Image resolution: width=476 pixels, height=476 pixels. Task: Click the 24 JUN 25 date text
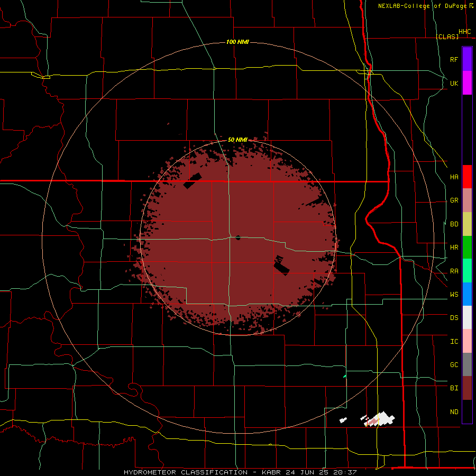click(x=308, y=472)
